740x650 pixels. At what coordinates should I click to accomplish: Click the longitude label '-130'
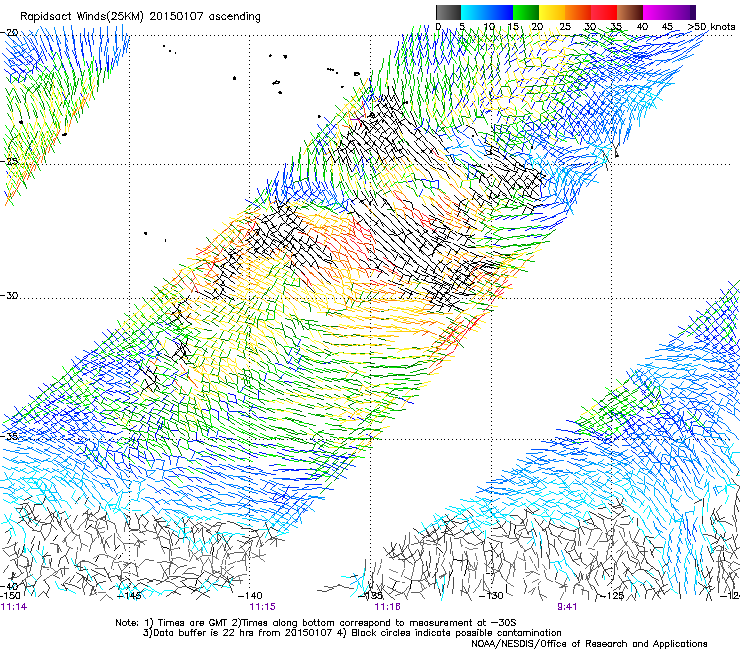(x=491, y=596)
